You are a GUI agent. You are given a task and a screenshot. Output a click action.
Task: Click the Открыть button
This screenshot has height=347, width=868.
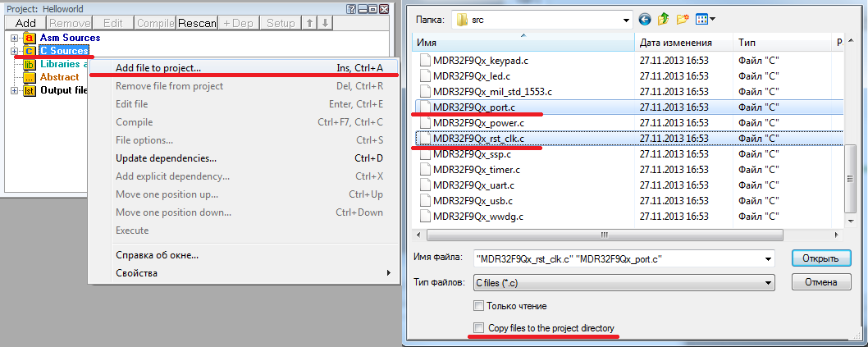pyautogui.click(x=820, y=258)
